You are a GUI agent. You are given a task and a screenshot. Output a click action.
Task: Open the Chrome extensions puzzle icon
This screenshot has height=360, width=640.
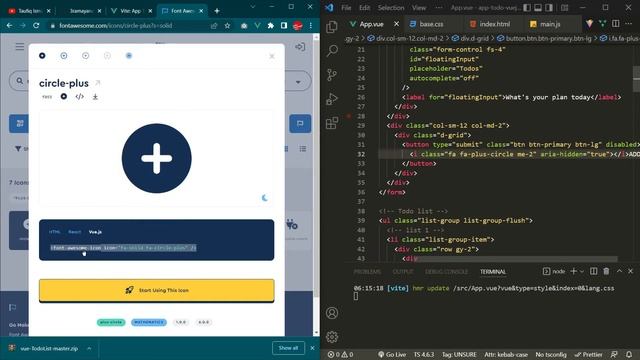coord(271,26)
